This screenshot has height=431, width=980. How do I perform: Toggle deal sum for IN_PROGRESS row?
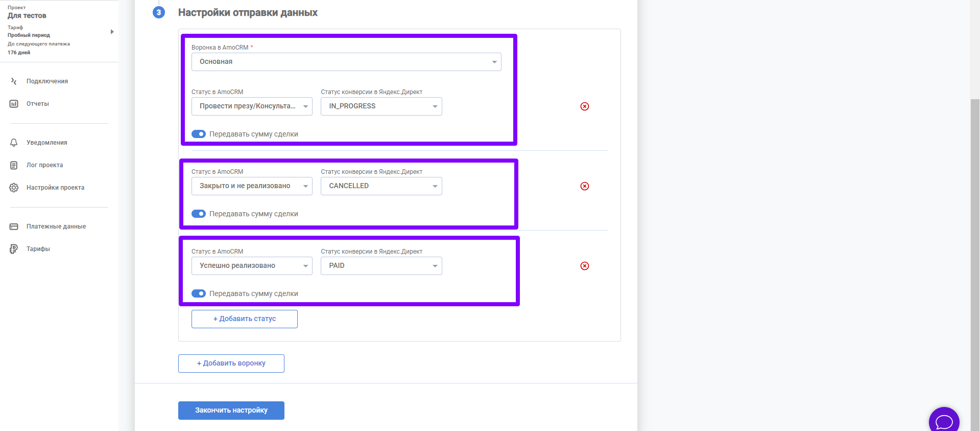point(199,134)
